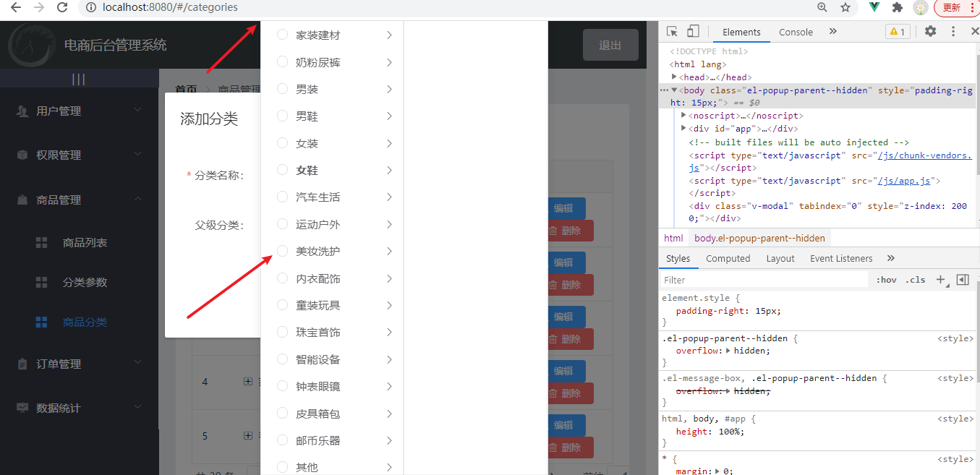Image resolution: width=980 pixels, height=475 pixels.
Task: Select the 家装建材 radio button
Action: point(283,35)
